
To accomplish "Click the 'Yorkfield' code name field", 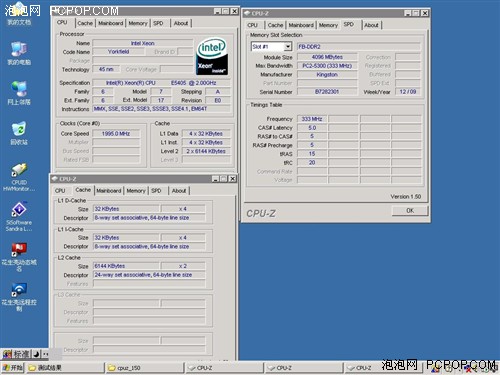I will (119, 52).
